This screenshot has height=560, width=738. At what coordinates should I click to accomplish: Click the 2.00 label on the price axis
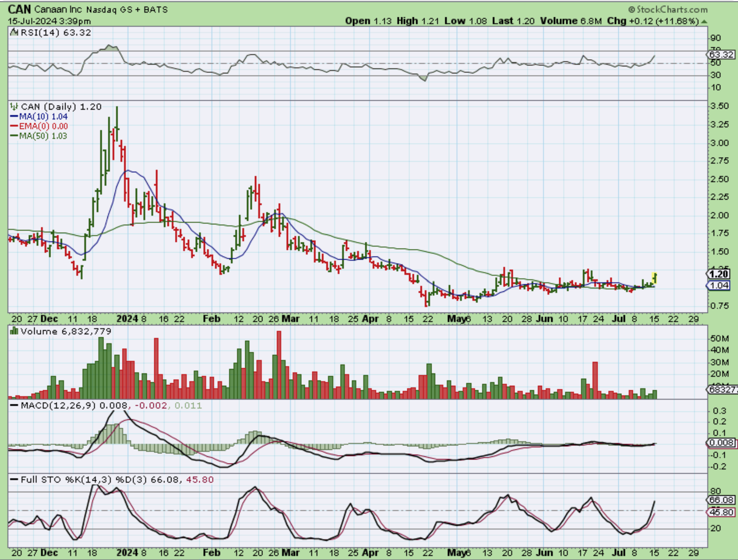[720, 215]
